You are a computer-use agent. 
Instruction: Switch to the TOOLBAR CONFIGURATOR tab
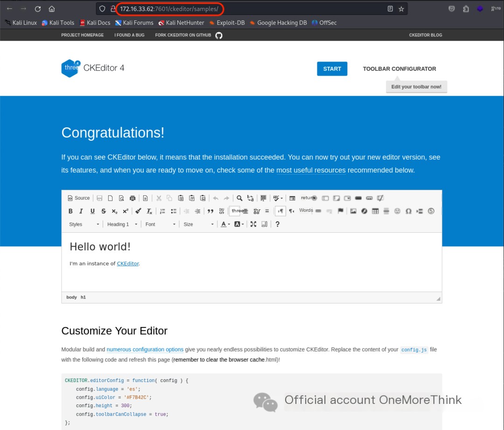coord(399,69)
